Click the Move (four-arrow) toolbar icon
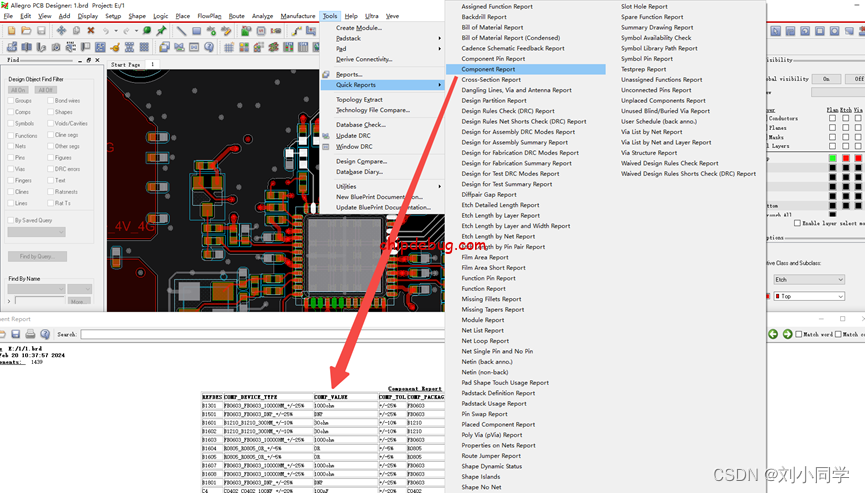This screenshot has height=493, width=865. (61, 31)
